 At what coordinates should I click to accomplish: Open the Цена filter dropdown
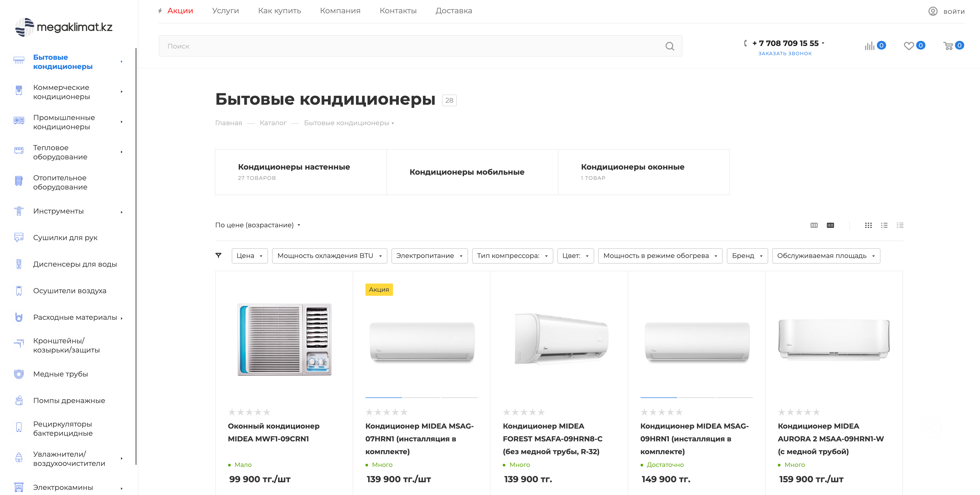tap(250, 256)
